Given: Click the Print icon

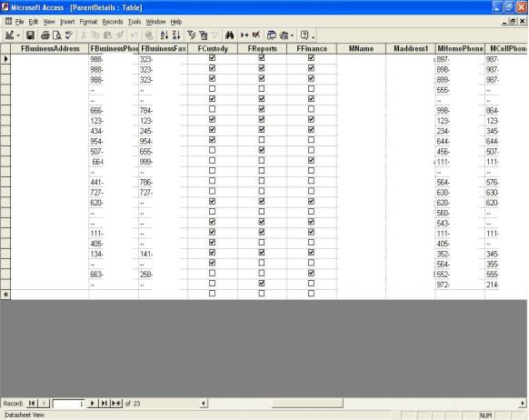Looking at the screenshot, I should [x=45, y=35].
